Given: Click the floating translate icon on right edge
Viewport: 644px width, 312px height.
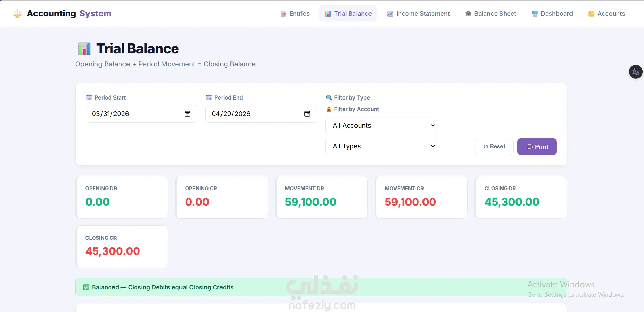Looking at the screenshot, I should [x=636, y=72].
